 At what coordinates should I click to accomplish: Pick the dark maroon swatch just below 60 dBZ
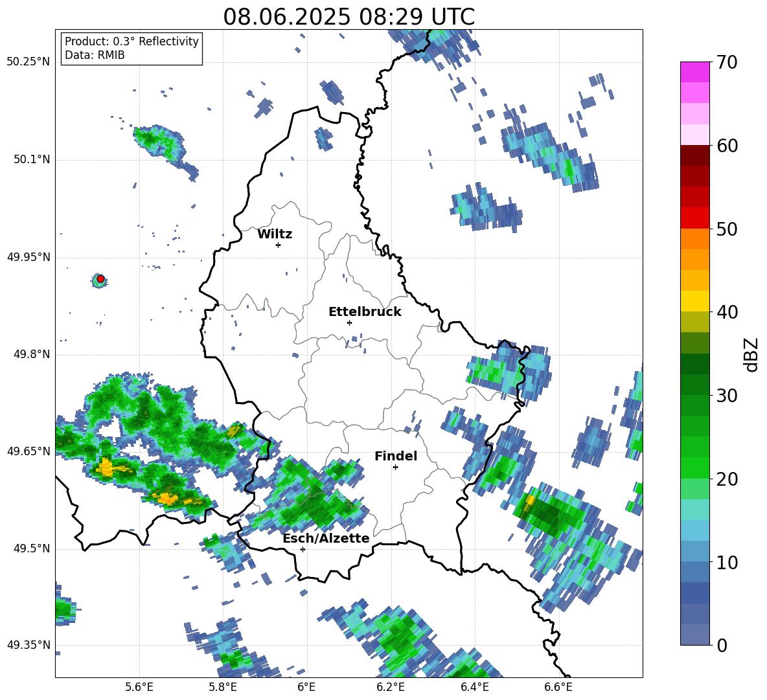tap(695, 156)
